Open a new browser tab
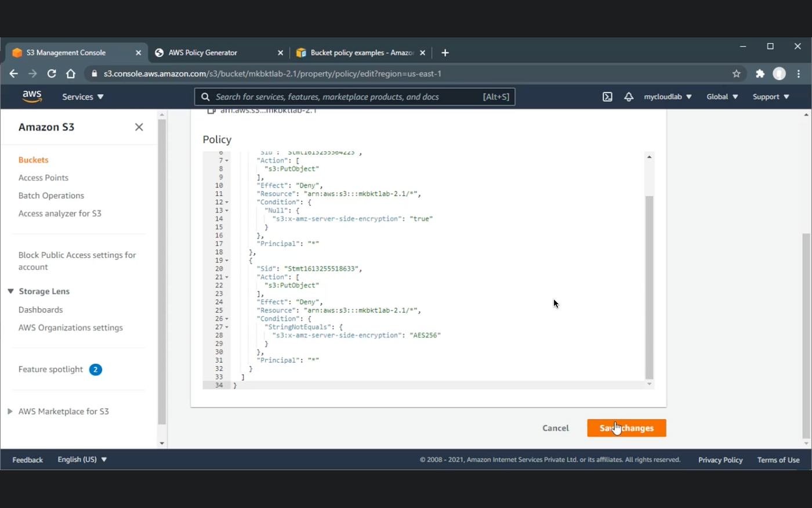Screen dimensions: 812x508 pos(445,52)
